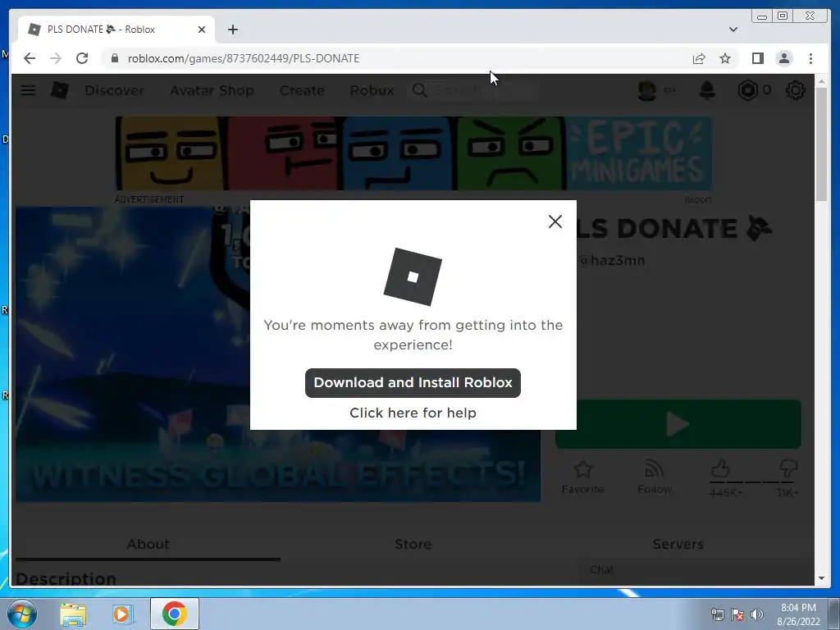
Task: Close the Roblox install dialog
Action: coord(555,221)
